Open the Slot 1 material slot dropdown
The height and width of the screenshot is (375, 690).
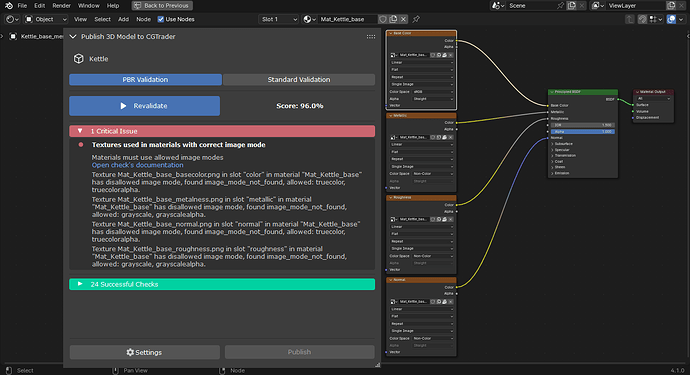[x=279, y=19]
